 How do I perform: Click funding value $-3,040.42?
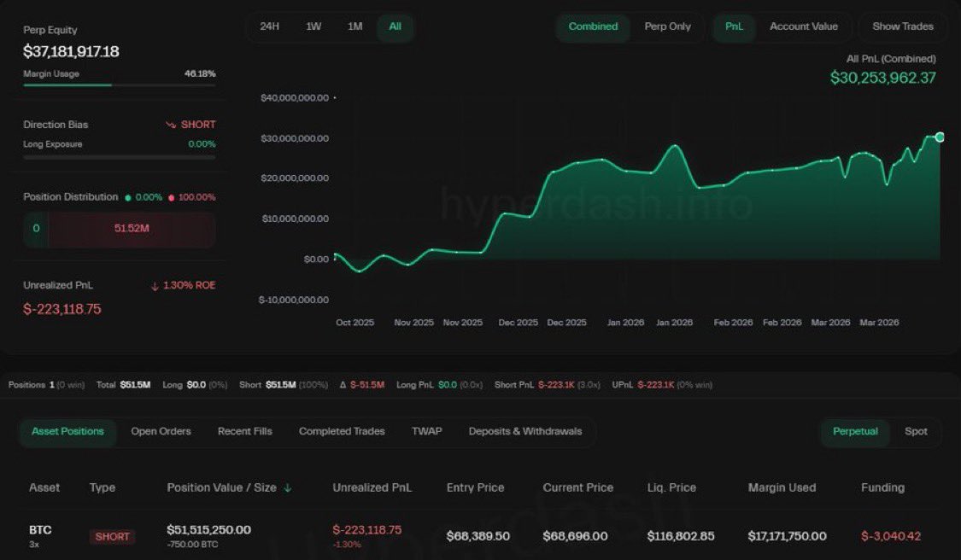[890, 536]
